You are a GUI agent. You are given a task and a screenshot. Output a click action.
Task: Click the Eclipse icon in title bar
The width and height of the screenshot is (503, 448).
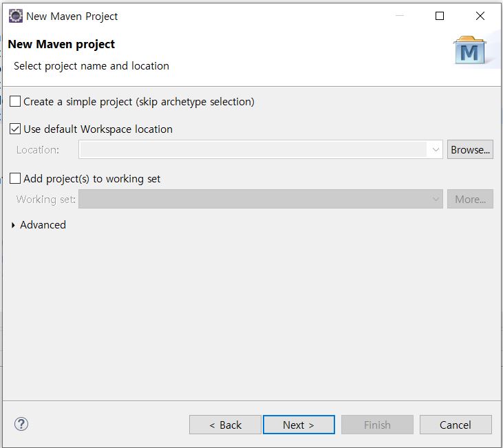(15, 17)
